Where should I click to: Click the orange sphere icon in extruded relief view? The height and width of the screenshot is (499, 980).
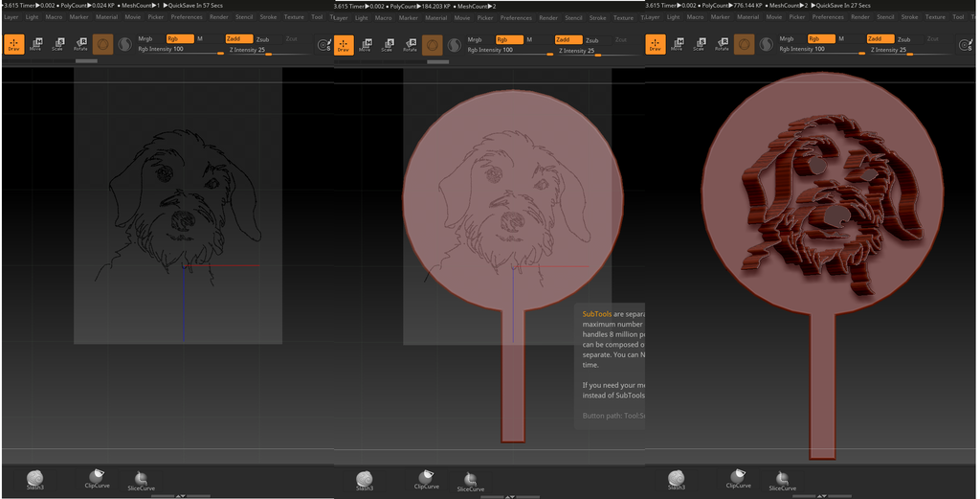[744, 44]
